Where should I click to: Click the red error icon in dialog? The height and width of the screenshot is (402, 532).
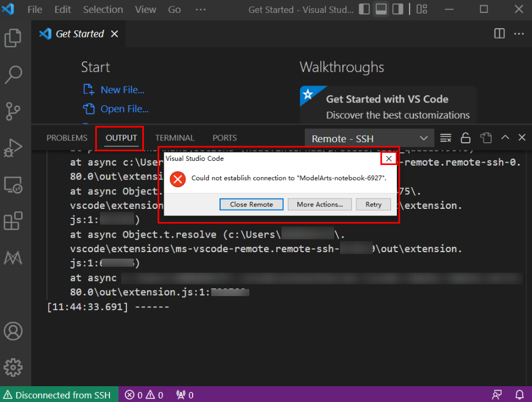[178, 180]
